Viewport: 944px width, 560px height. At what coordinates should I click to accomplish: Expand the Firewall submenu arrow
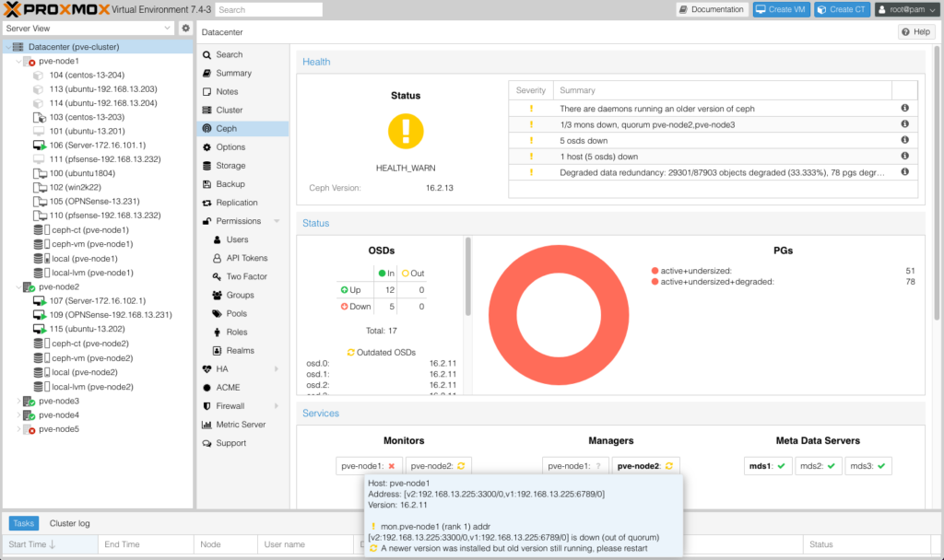coord(277,406)
